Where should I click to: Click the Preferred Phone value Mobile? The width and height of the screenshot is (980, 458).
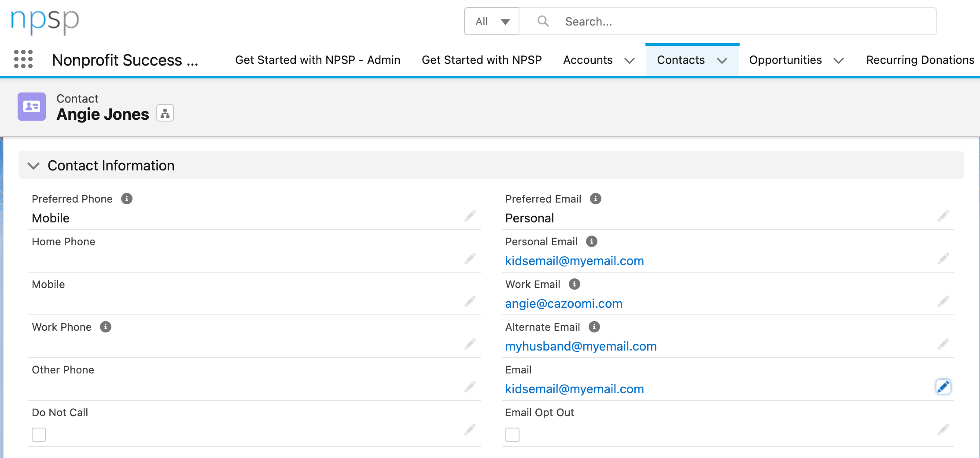point(51,218)
